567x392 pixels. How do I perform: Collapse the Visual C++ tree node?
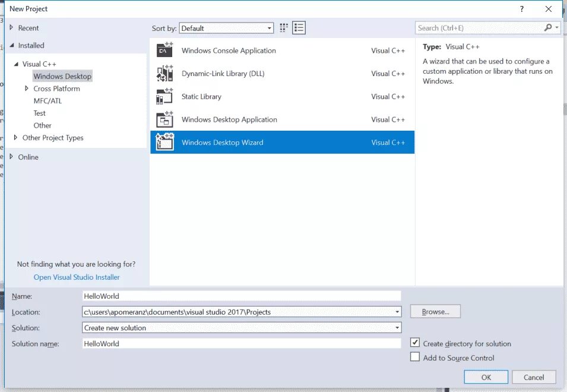click(x=16, y=64)
